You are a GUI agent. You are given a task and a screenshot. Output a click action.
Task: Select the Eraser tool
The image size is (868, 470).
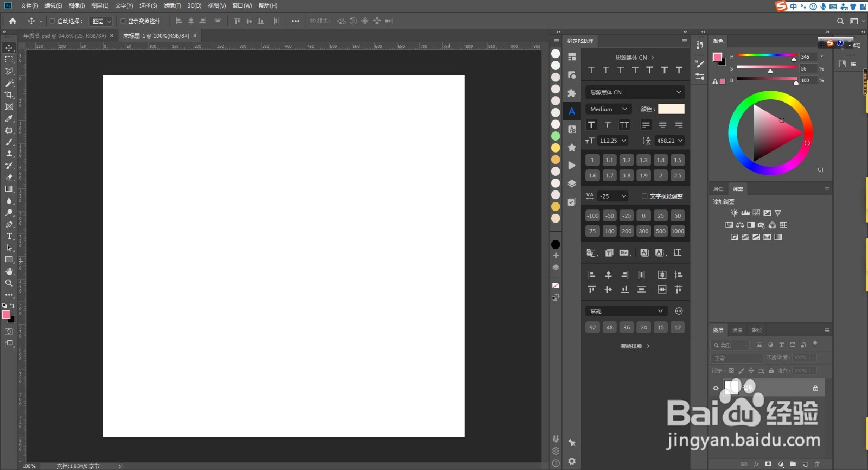[9, 177]
